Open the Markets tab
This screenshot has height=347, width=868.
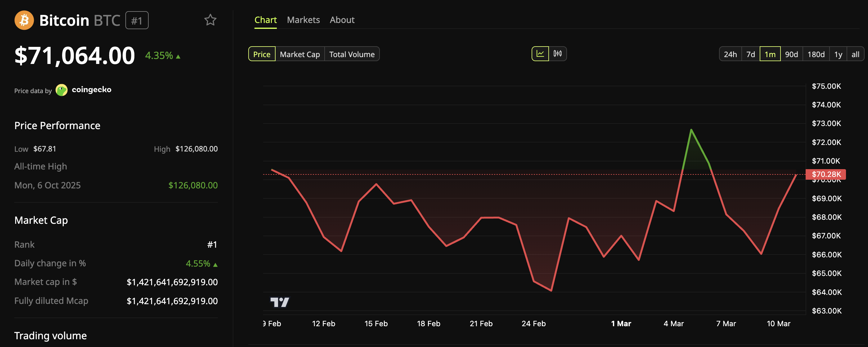coord(303,20)
